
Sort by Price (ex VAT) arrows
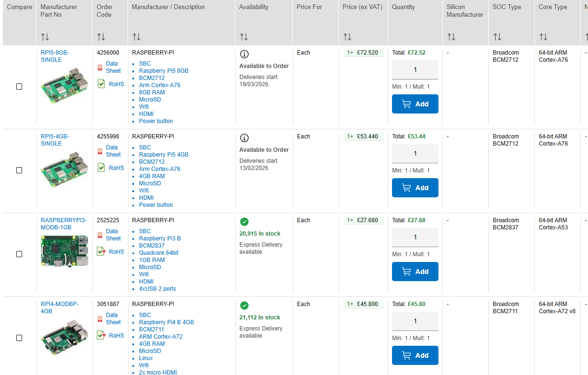point(347,37)
